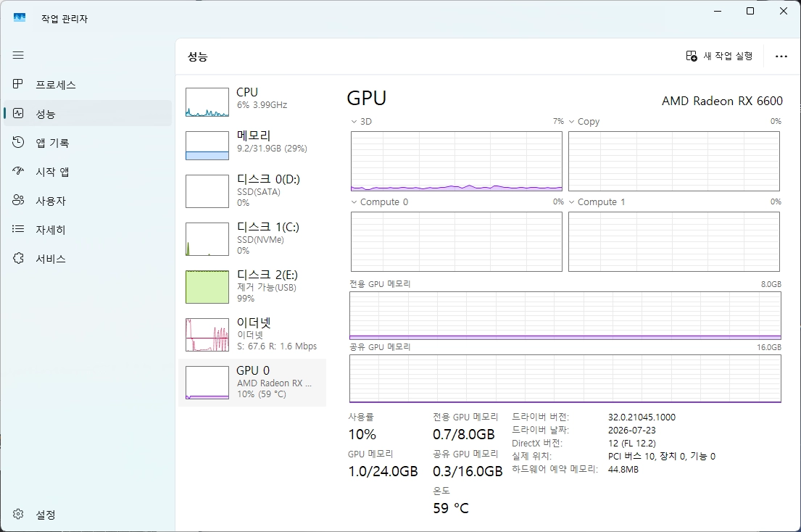
Task: Select the 디스크 0(D:) thumbnail graph
Action: (207, 191)
